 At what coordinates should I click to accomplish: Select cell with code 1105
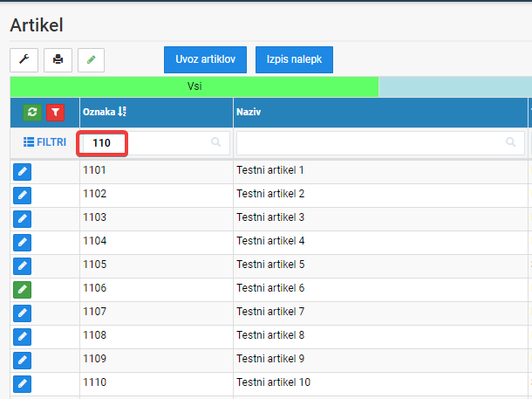click(x=156, y=266)
